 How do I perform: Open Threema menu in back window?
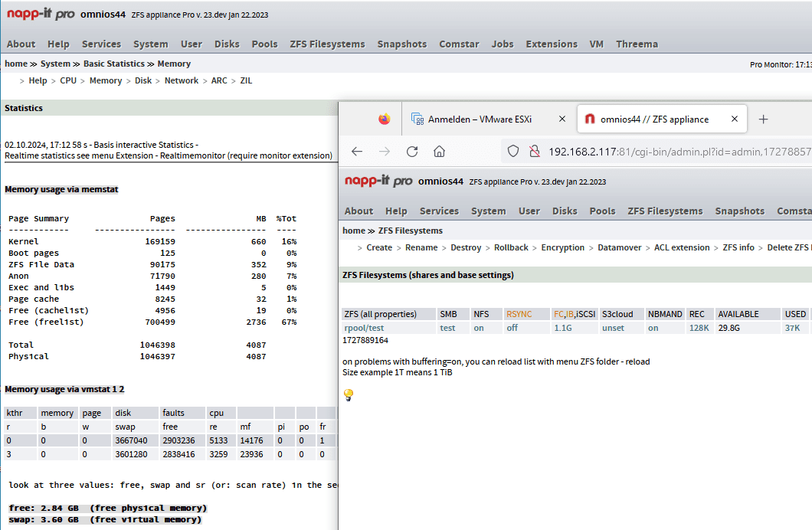point(637,44)
